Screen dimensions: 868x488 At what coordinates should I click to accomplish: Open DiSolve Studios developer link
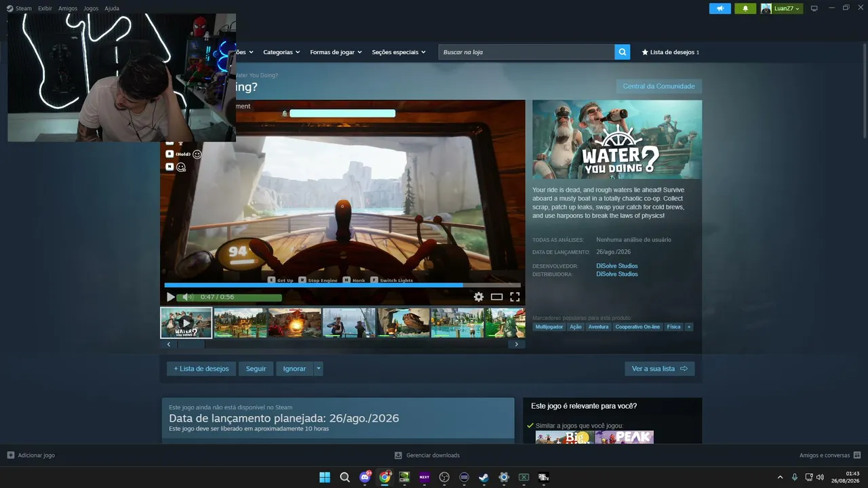pyautogui.click(x=617, y=266)
